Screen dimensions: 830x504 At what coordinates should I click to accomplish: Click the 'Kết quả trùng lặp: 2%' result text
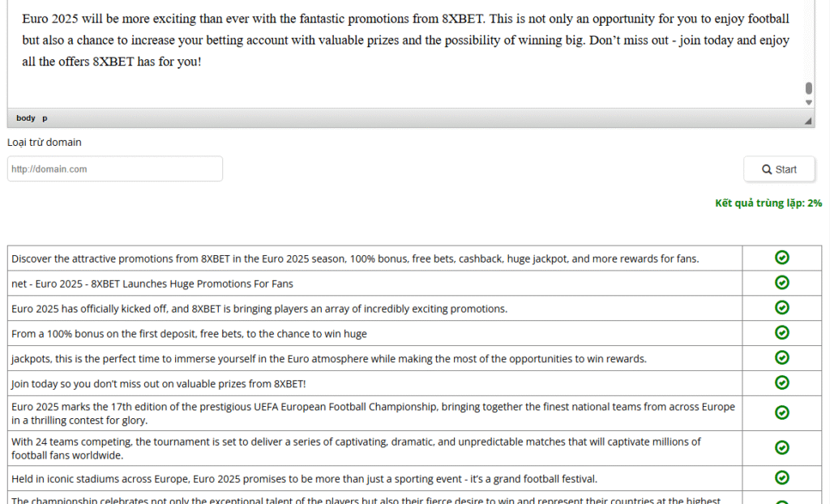click(x=768, y=203)
